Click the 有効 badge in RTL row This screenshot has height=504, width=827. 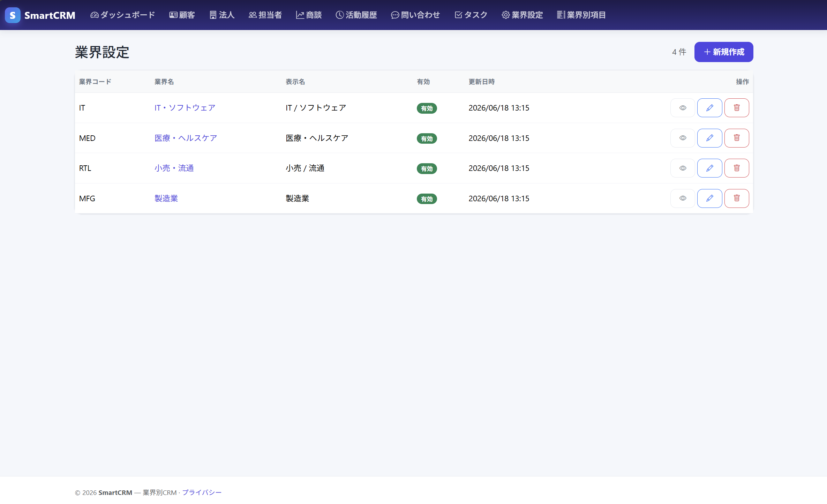427,169
